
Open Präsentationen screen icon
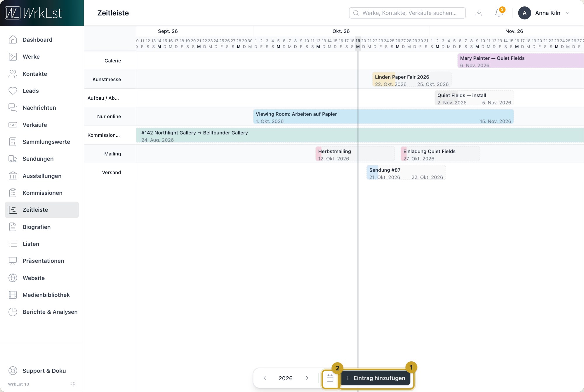coord(13,261)
